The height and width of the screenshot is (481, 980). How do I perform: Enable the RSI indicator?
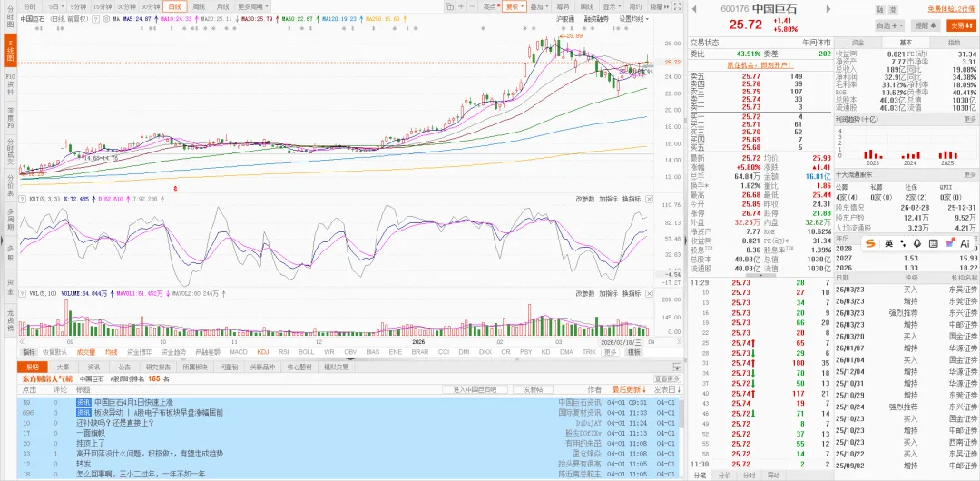point(284,351)
